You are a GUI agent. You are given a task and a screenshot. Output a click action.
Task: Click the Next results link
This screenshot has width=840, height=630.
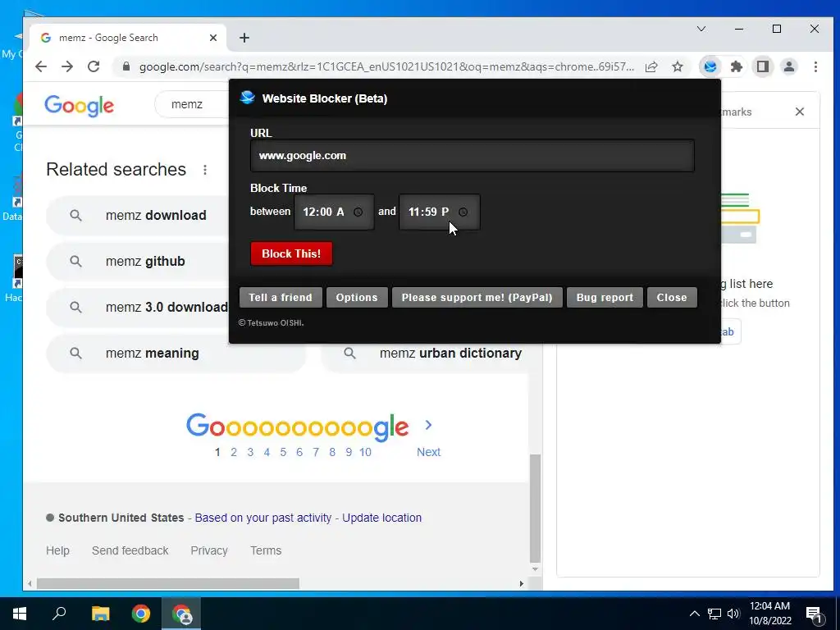pyautogui.click(x=428, y=452)
